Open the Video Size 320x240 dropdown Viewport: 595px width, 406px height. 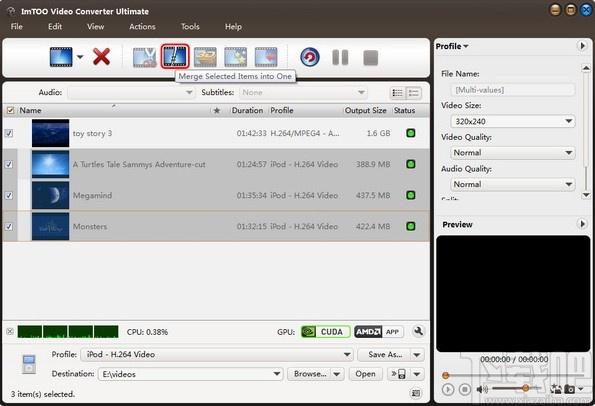(x=513, y=121)
